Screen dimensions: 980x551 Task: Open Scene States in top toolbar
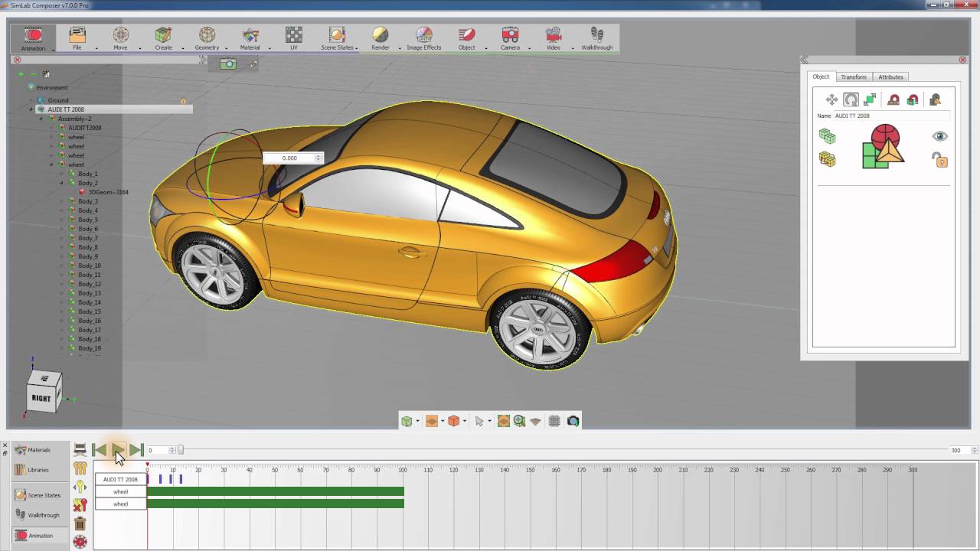[337, 38]
